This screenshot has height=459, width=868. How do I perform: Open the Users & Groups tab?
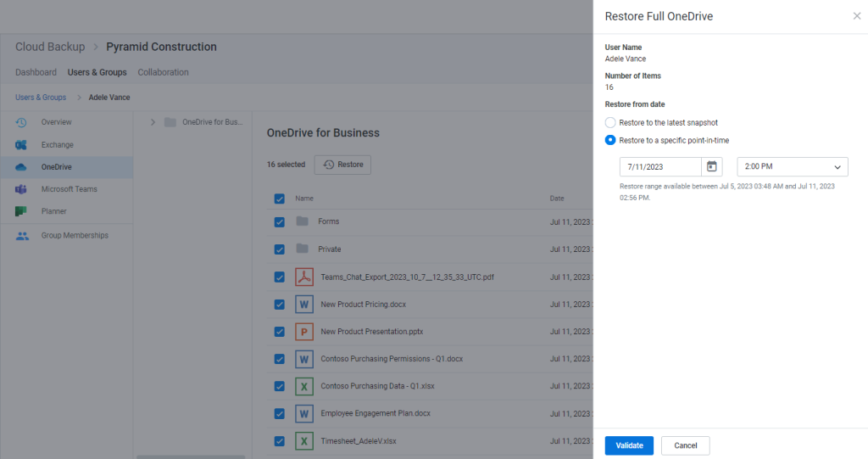point(97,72)
